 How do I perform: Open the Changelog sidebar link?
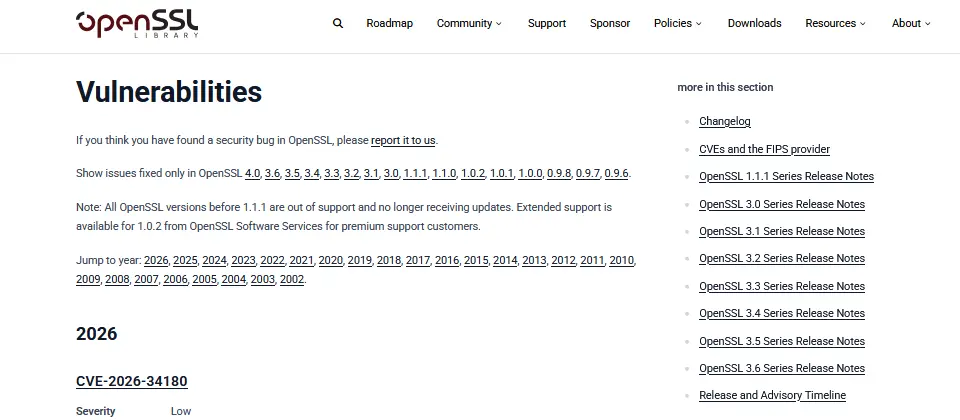pyautogui.click(x=725, y=121)
